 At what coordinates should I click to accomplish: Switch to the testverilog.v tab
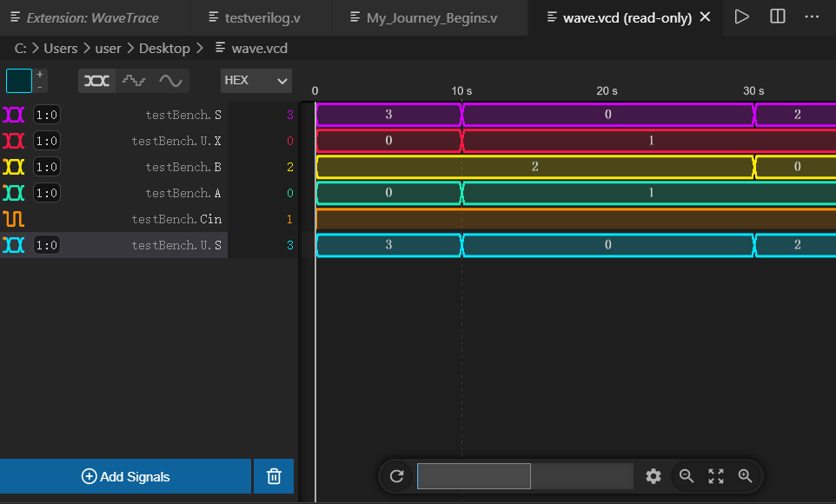pos(261,17)
